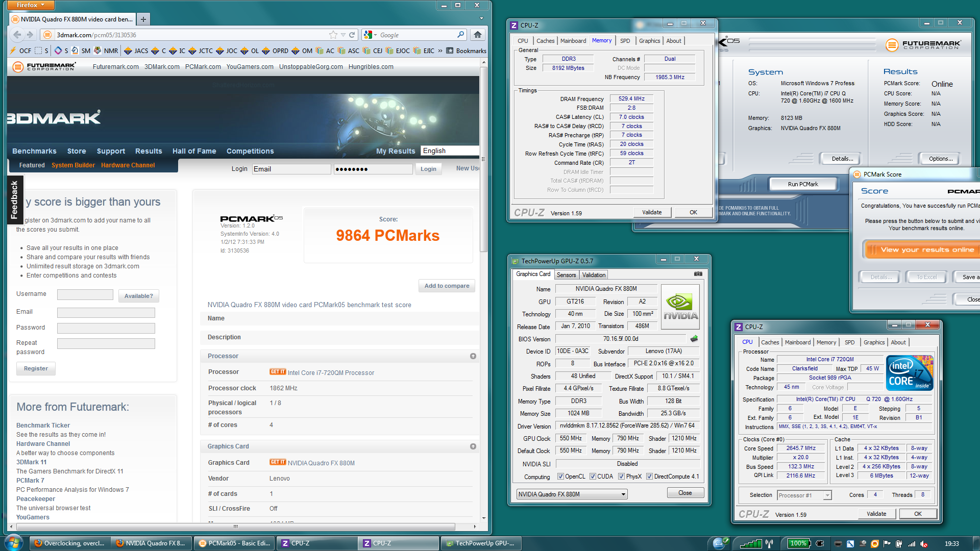Image resolution: width=980 pixels, height=551 pixels.
Task: Toggle the OpenCL checkbox in GPU-Z
Action: [x=560, y=477]
